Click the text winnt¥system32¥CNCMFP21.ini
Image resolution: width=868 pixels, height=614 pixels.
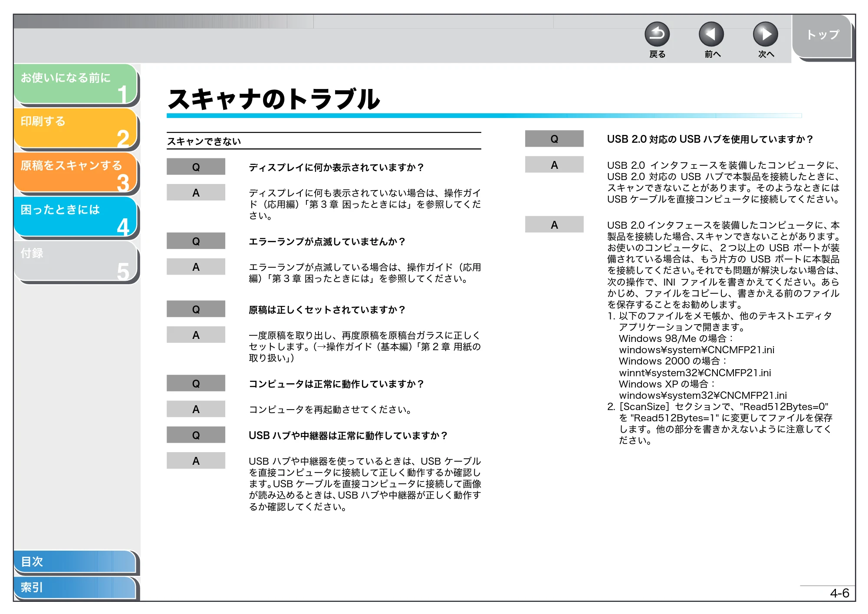[695, 373]
